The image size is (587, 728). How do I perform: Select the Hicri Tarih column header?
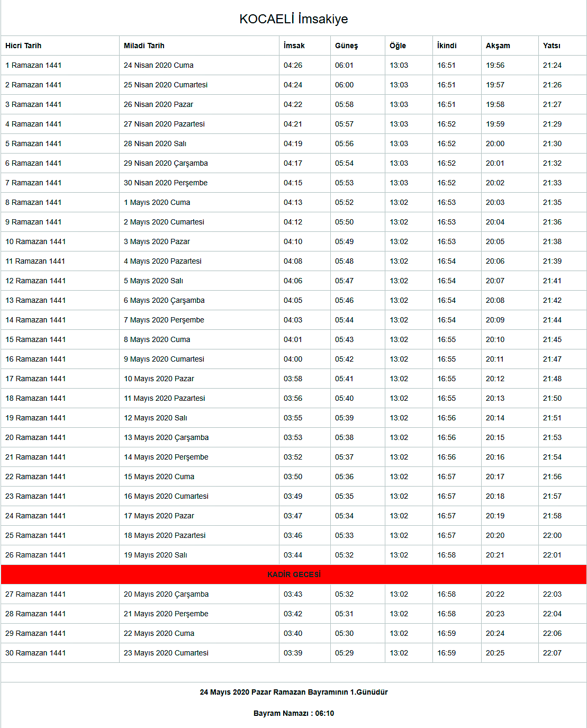23,46
